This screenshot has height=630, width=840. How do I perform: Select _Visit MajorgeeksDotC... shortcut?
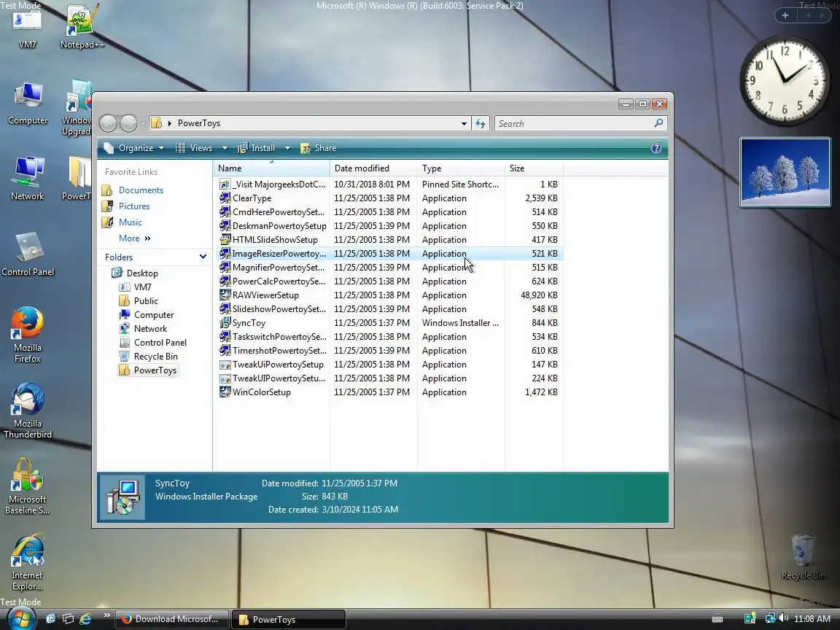[279, 184]
